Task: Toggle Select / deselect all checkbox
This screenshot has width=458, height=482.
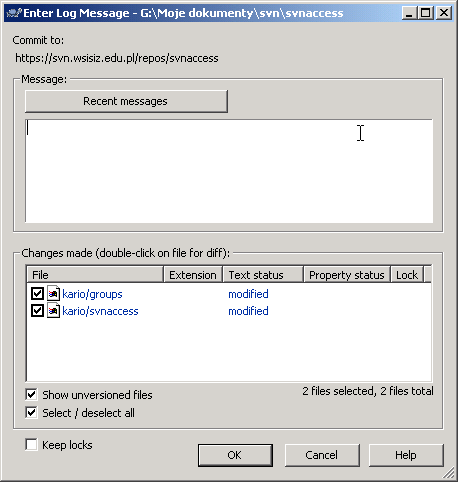Action: (31, 413)
